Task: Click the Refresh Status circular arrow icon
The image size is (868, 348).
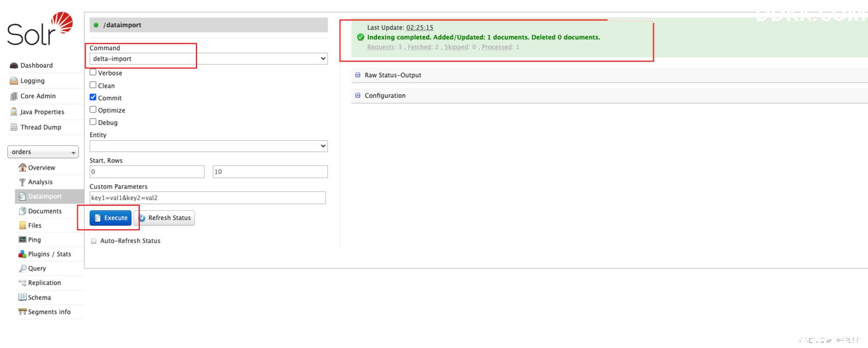Action: [x=142, y=218]
